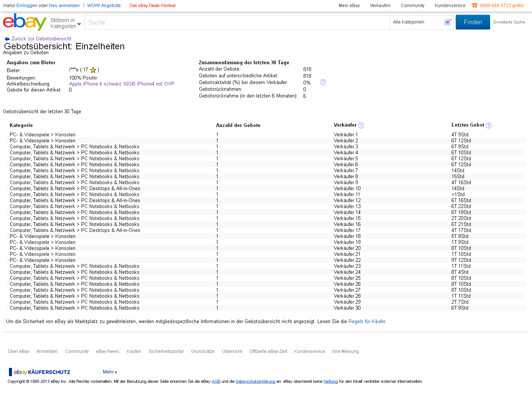Screen dimensions: 532x403
Task: Click Anmelden footer link
Action: pos(47,351)
